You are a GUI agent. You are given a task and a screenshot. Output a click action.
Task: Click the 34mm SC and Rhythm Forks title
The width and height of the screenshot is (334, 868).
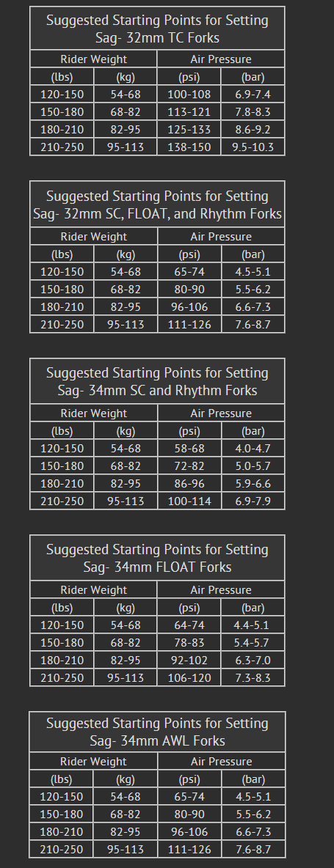[157, 381]
